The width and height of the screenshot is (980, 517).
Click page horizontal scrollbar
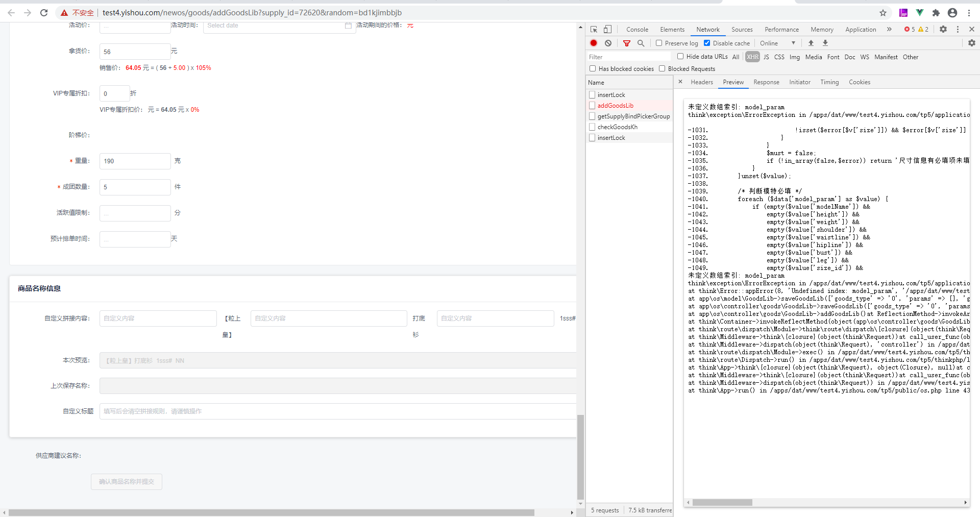tap(272, 512)
